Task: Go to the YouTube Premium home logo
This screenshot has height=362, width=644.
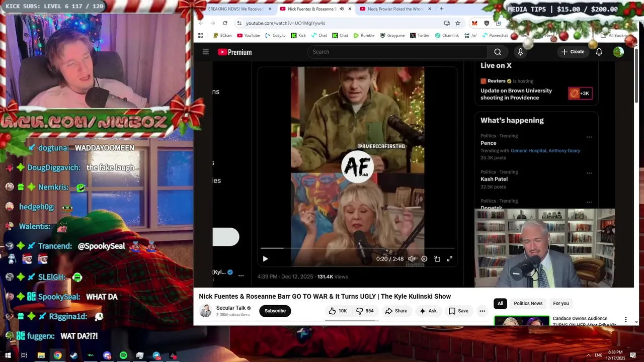Action: click(x=234, y=52)
